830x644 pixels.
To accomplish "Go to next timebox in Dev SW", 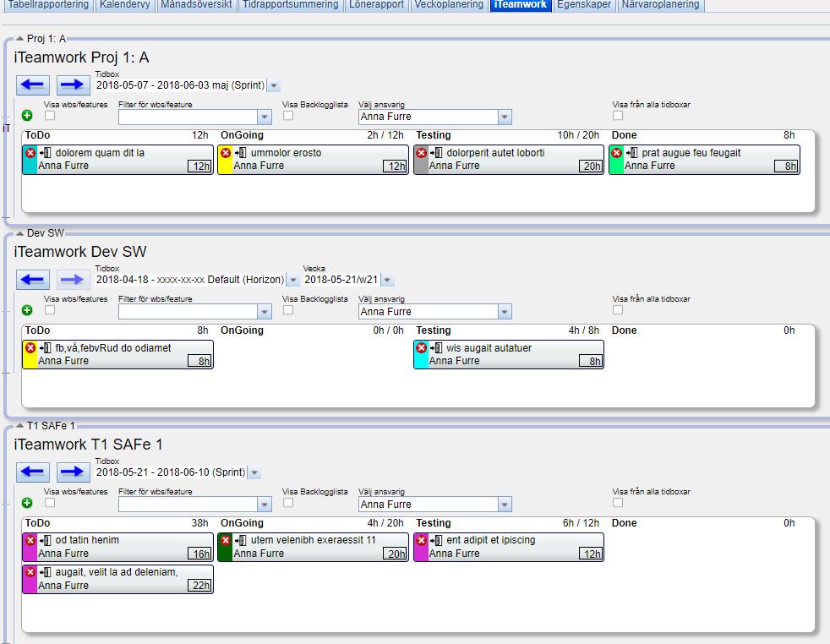I will [x=73, y=280].
